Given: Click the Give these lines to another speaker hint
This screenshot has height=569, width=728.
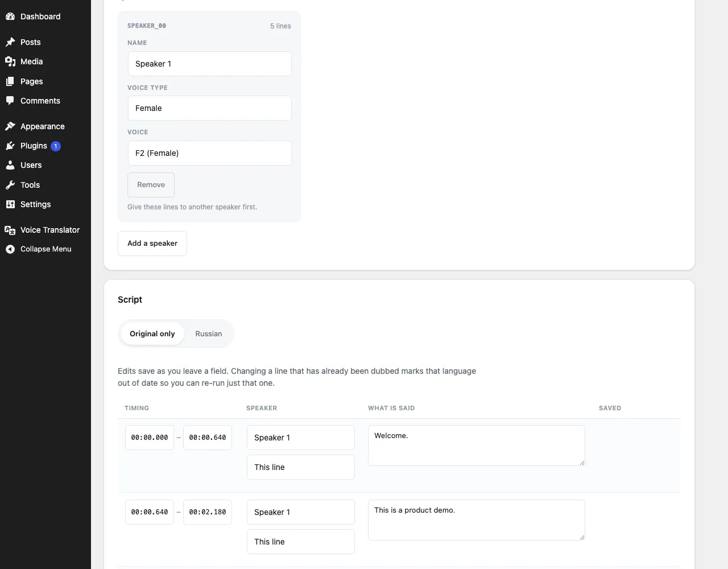Looking at the screenshot, I should [192, 207].
